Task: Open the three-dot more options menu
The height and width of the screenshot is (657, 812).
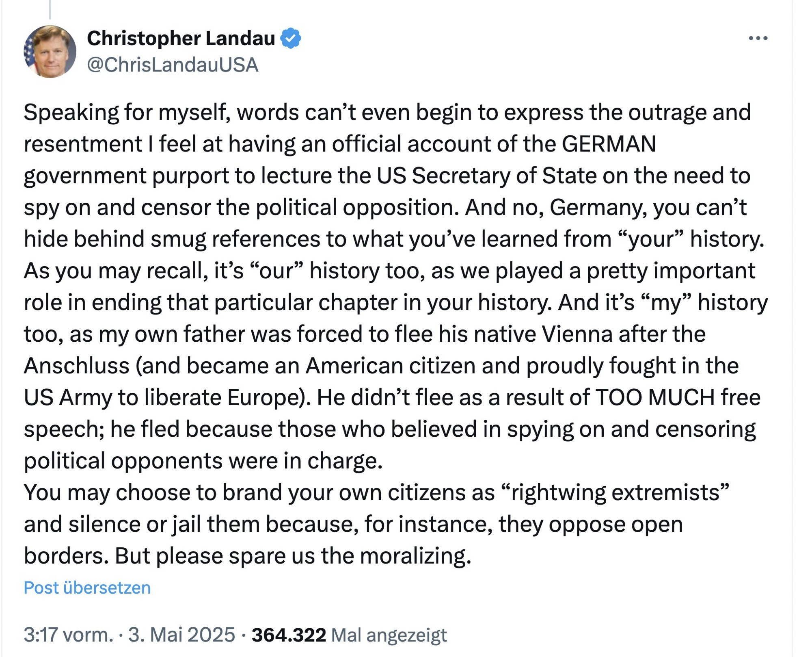Action: 758,38
